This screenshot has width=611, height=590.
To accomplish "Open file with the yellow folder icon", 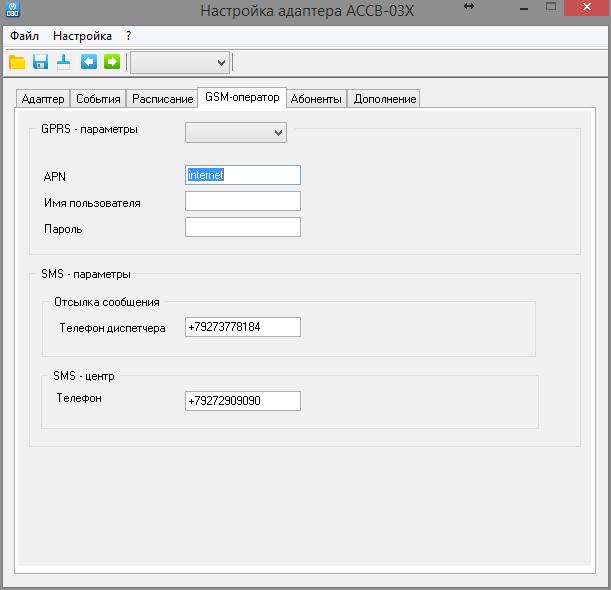I will [17, 62].
